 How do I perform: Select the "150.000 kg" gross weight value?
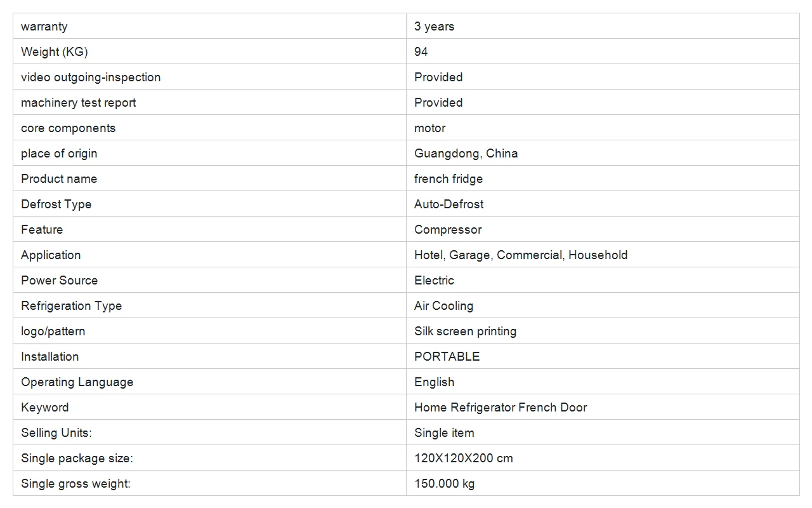pos(444,483)
